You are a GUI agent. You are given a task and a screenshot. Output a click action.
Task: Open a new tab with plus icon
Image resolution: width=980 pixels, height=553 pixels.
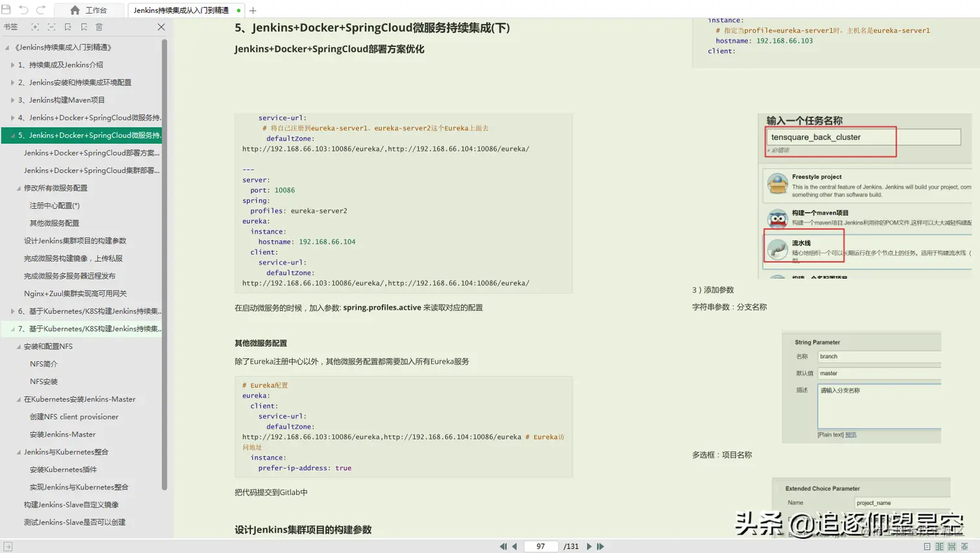pyautogui.click(x=253, y=10)
